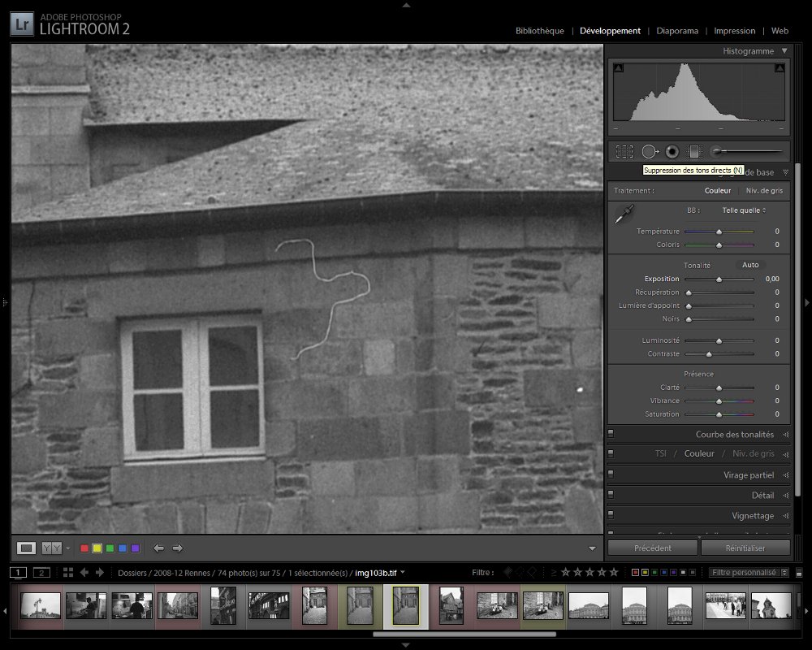
Task: Toggle Courbe des tonalités panel switch
Action: click(611, 433)
